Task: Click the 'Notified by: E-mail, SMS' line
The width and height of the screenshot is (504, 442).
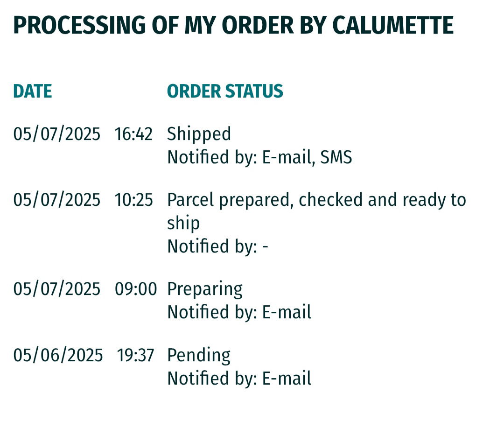Action: (x=259, y=158)
